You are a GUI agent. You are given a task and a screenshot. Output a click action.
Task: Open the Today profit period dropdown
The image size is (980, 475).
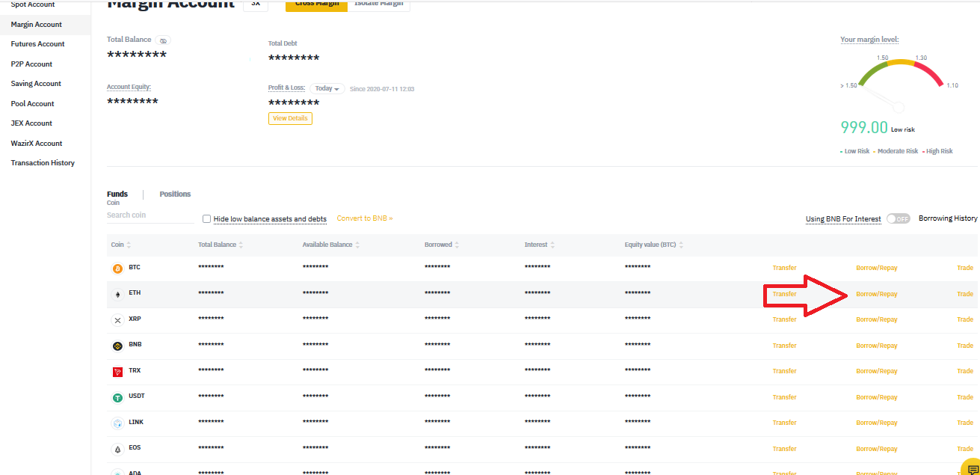tap(327, 88)
